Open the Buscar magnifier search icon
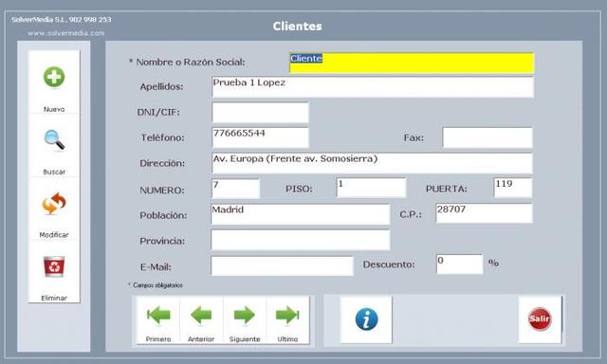 [54, 140]
